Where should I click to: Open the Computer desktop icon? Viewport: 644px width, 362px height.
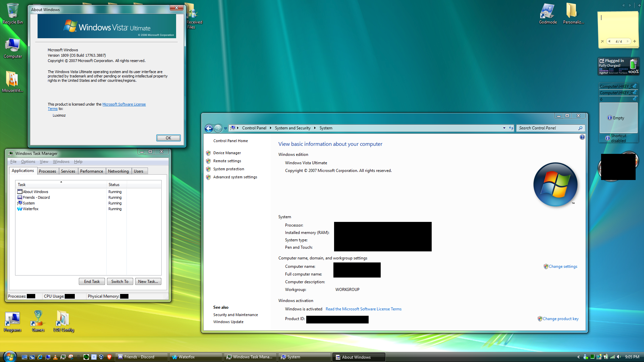(12, 48)
